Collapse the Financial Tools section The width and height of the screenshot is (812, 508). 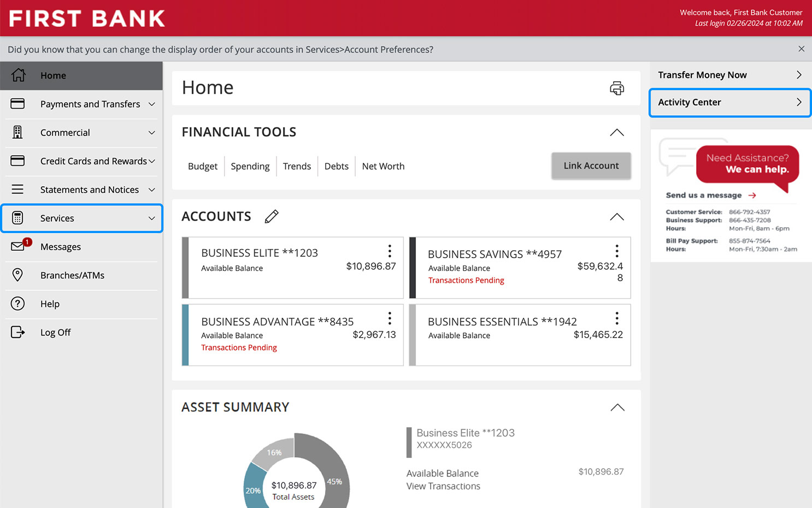click(x=617, y=132)
